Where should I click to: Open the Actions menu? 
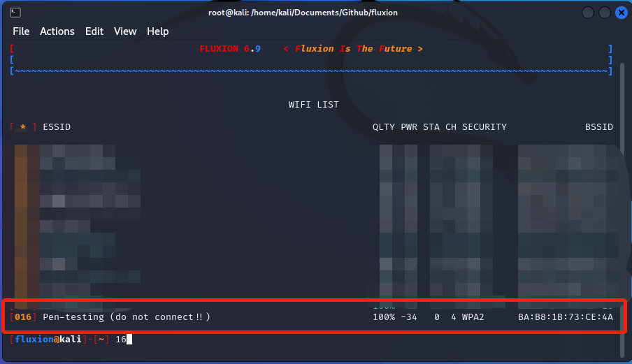click(x=57, y=31)
